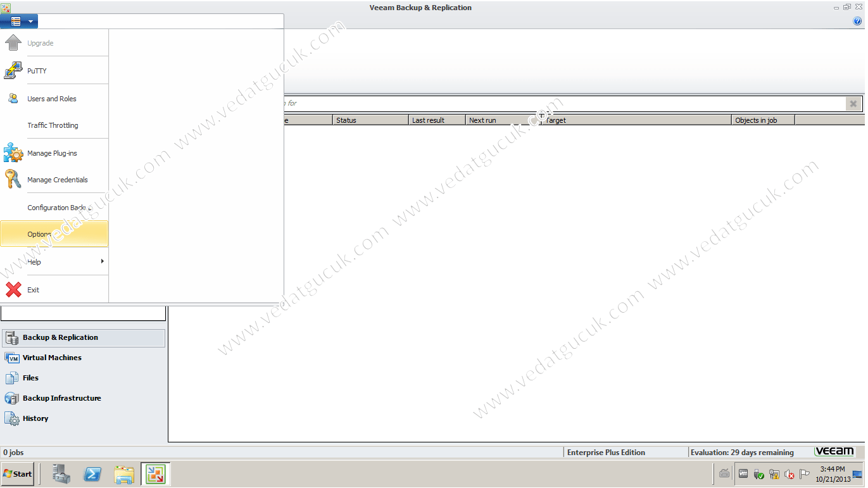Switch to the Virtual Machines view
This screenshot has height=488, width=868.
[x=84, y=358]
